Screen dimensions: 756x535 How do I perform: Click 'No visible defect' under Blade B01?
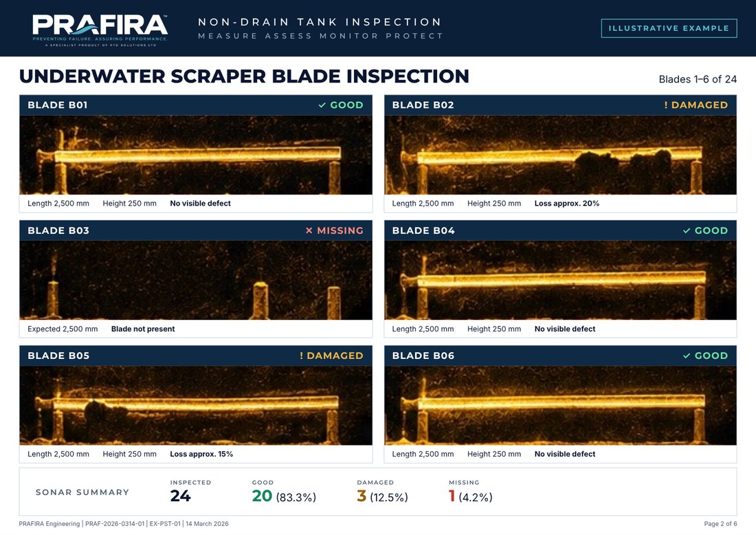(x=200, y=204)
